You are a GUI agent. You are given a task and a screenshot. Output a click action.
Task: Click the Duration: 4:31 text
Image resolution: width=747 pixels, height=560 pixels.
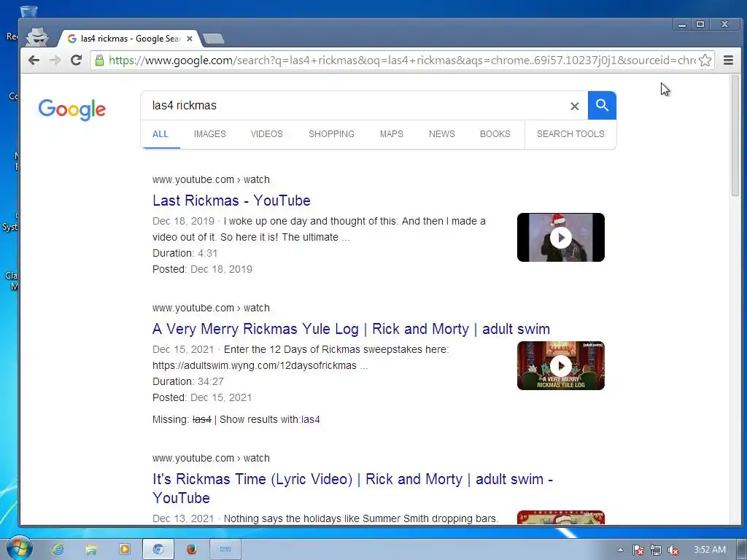coord(185,253)
